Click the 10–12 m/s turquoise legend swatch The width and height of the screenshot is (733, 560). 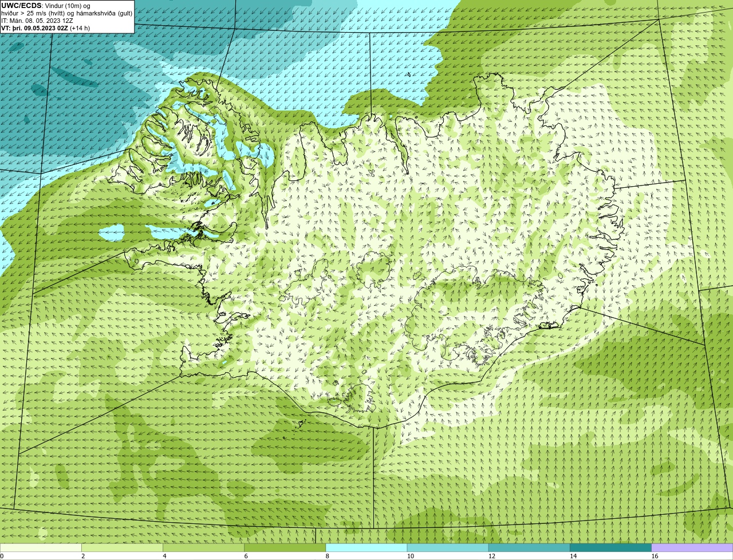tap(448, 547)
